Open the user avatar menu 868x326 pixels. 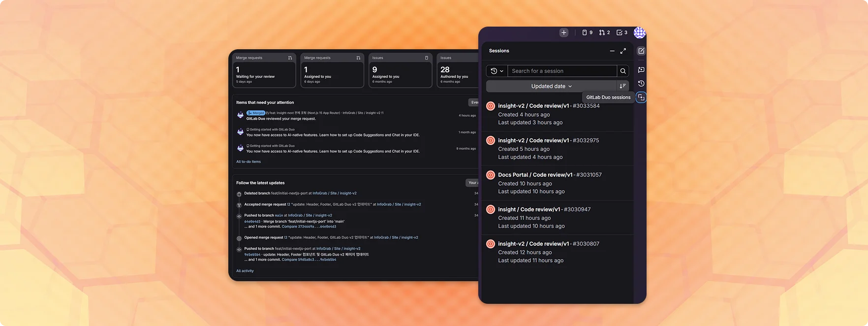(x=639, y=33)
